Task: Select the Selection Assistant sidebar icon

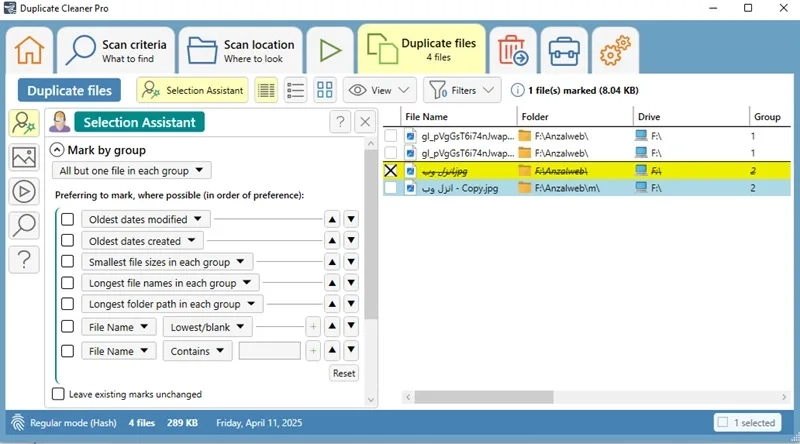Action: point(24,123)
